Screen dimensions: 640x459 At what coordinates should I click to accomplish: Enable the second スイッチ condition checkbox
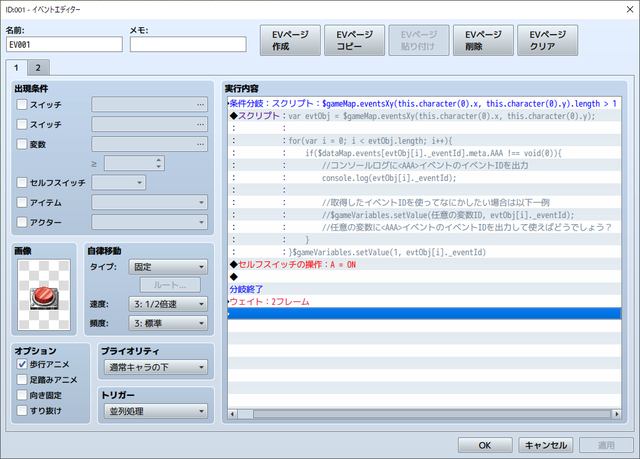coord(22,124)
